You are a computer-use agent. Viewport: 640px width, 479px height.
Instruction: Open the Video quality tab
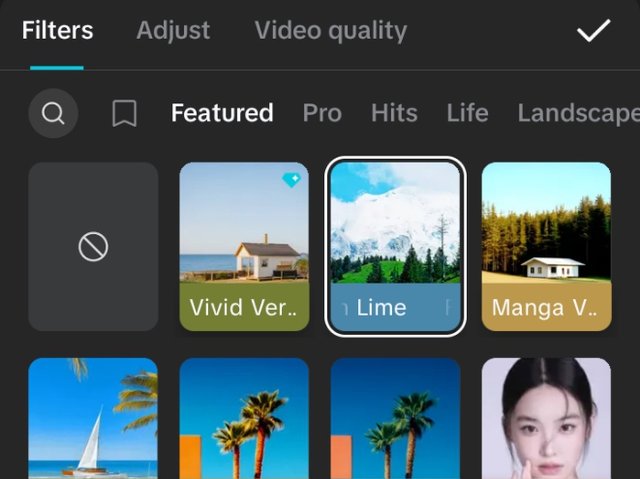tap(331, 31)
